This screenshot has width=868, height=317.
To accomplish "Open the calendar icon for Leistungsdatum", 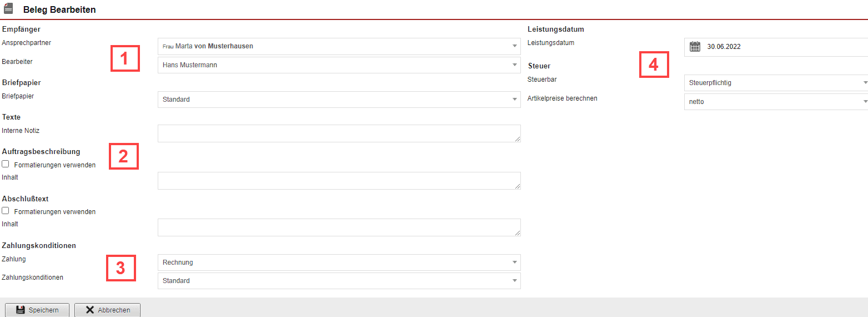I will tap(695, 47).
